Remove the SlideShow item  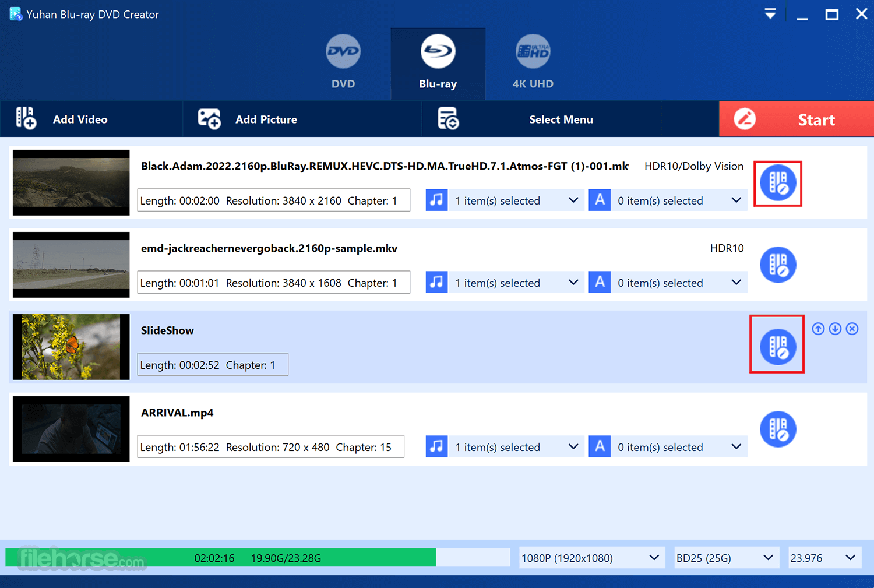tap(852, 329)
